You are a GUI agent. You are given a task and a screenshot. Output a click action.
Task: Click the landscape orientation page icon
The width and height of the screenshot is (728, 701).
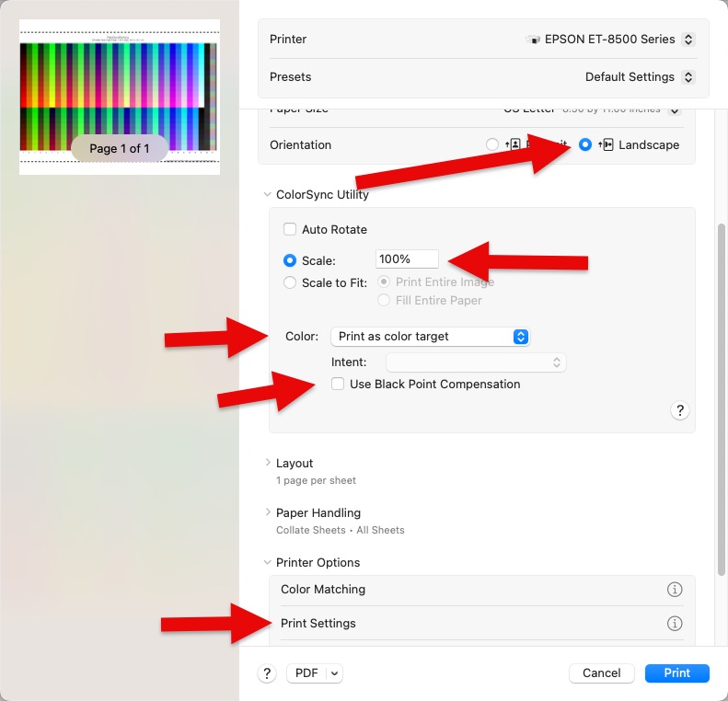coord(606,145)
